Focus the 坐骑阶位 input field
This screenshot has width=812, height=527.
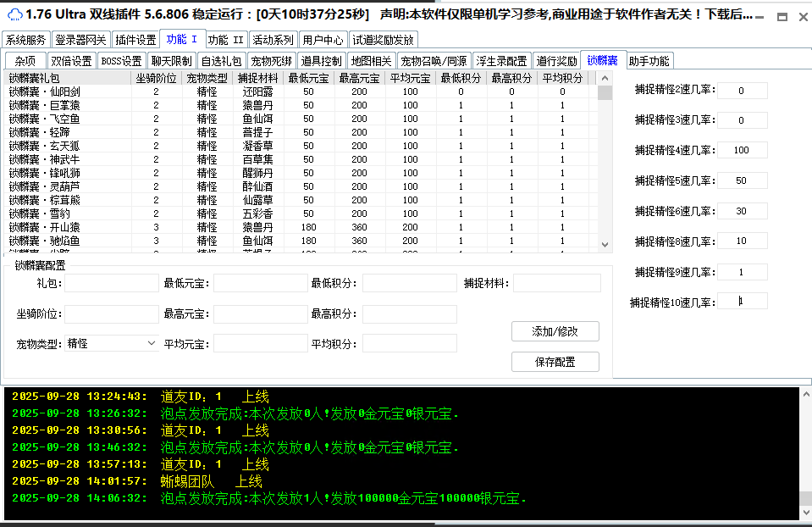(111, 313)
